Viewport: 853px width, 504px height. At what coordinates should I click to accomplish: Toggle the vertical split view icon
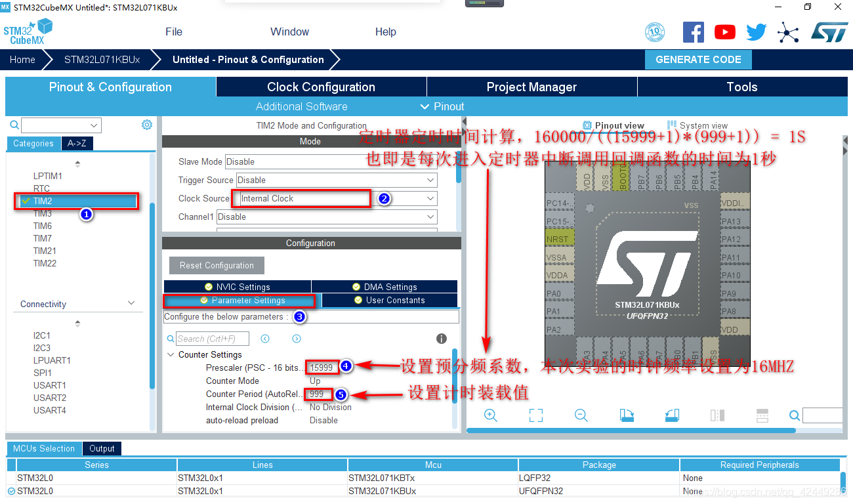coord(717,415)
